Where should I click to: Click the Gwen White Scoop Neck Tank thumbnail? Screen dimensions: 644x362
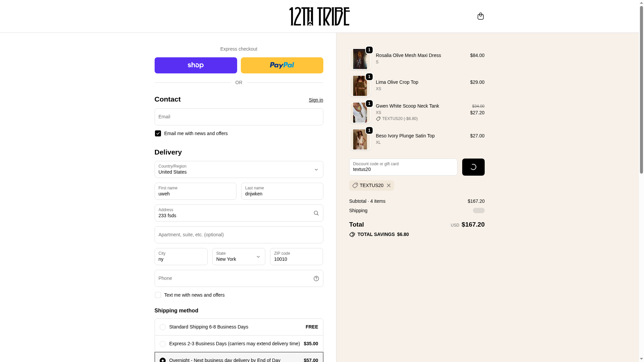tap(360, 113)
